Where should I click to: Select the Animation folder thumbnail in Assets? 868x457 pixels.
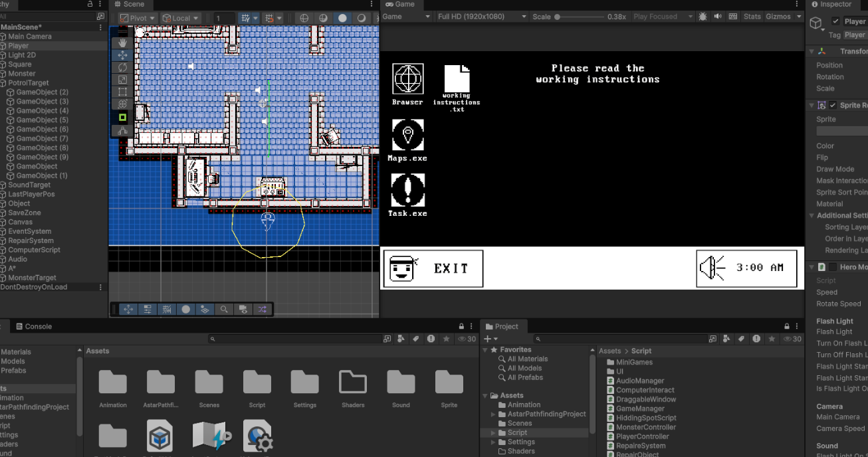point(113,389)
